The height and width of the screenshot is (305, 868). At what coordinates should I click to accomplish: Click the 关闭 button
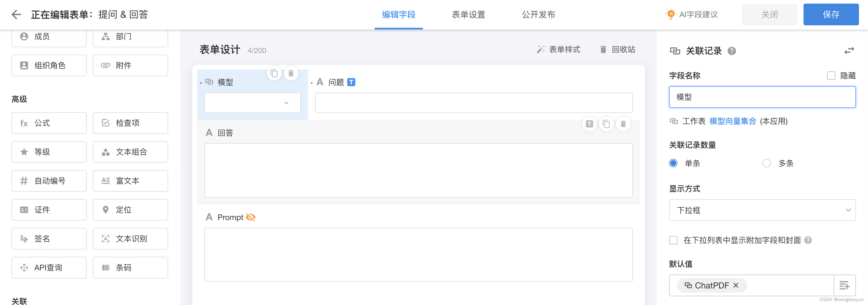(x=769, y=14)
